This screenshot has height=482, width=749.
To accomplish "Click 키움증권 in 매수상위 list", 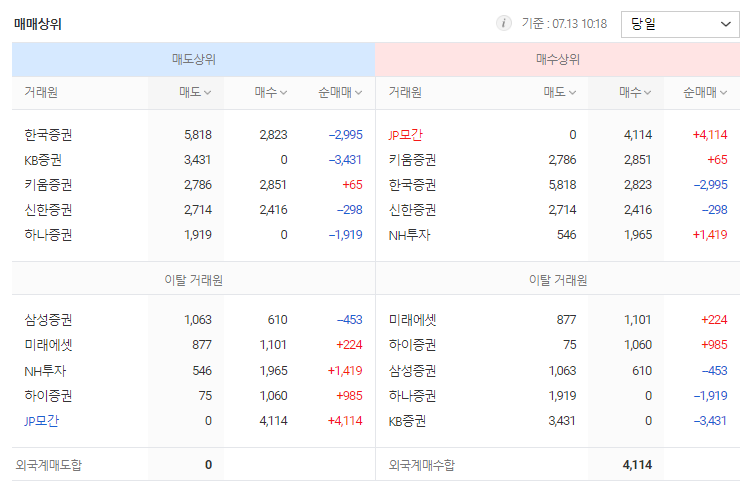I will point(412,160).
